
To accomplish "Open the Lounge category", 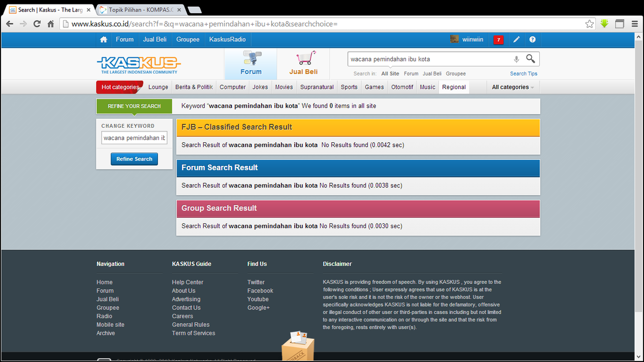I will pos(158,87).
